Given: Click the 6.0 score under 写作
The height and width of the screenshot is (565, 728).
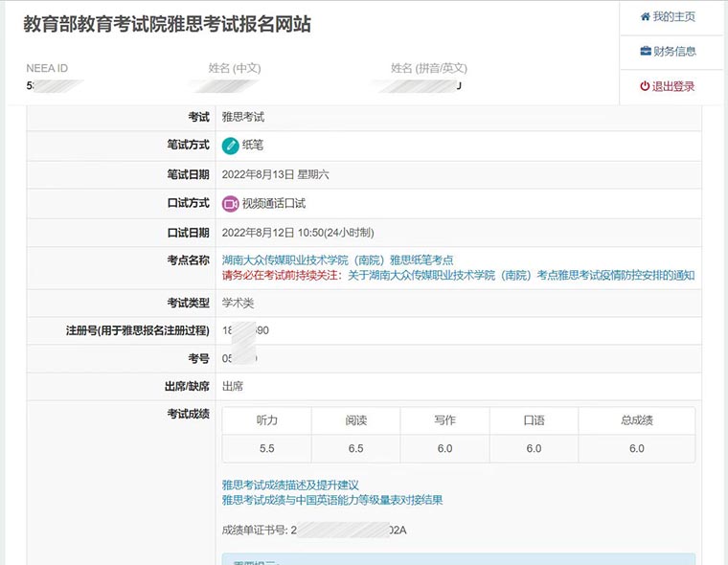Looking at the screenshot, I should point(444,449).
